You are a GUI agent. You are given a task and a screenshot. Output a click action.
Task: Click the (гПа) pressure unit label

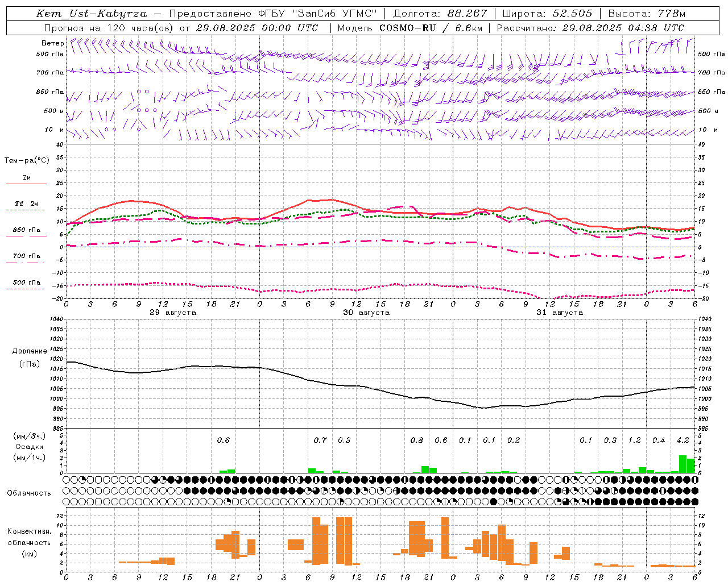click(x=29, y=364)
